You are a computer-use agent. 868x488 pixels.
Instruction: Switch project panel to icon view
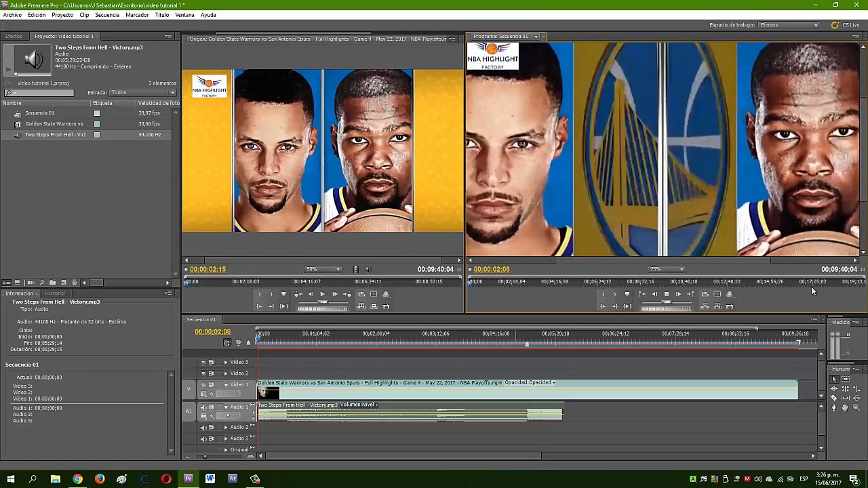[x=18, y=283]
